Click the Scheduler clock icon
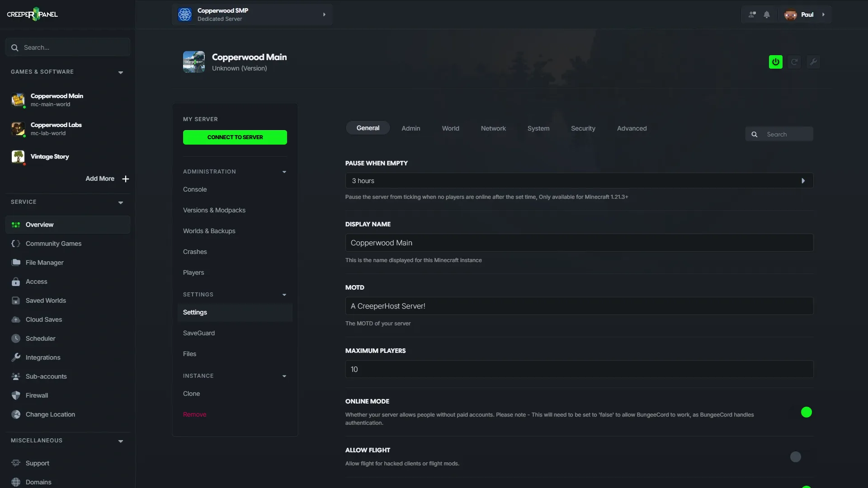Image resolution: width=868 pixels, height=488 pixels. click(x=16, y=338)
